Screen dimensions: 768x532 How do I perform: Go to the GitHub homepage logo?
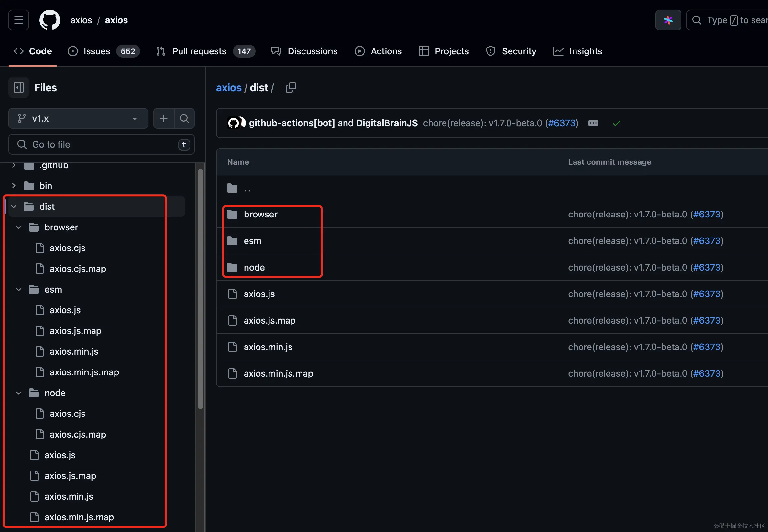pyautogui.click(x=49, y=20)
